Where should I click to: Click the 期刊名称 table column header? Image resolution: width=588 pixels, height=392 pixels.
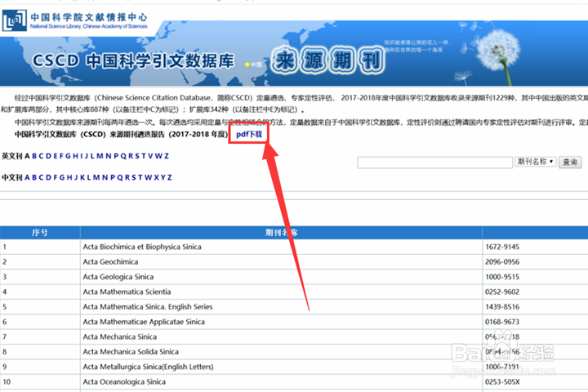tap(281, 233)
